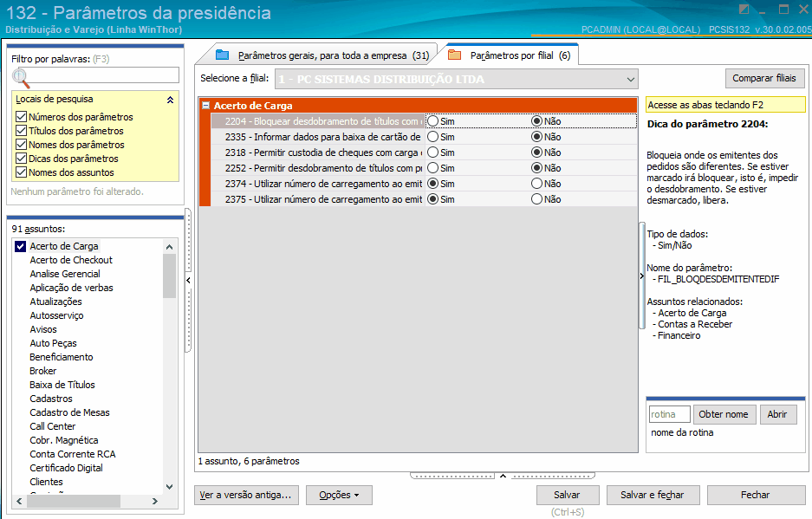The height and width of the screenshot is (519, 812).
Task: Select Analise Gerencial subject
Action: click(65, 274)
